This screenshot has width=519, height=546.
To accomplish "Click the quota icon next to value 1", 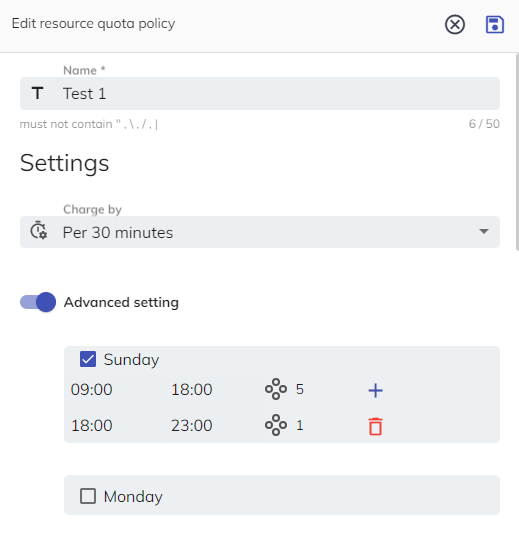I will 276,425.
